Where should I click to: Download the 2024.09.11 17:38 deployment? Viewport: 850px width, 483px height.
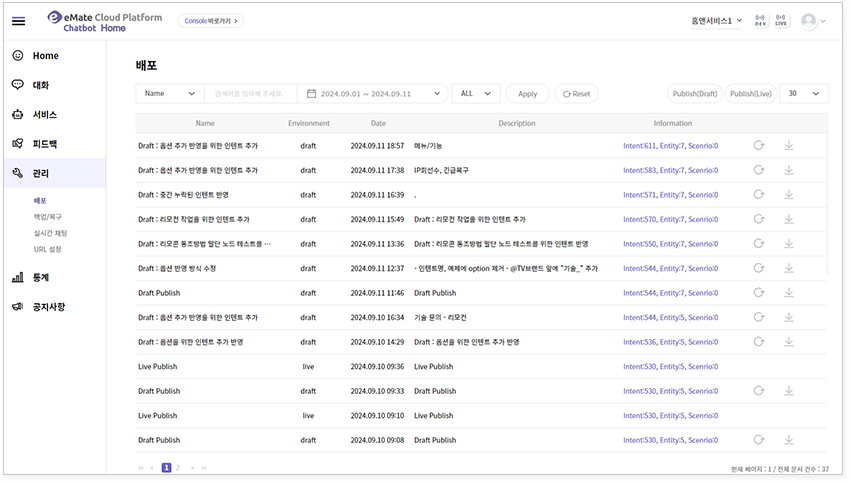pos(789,170)
